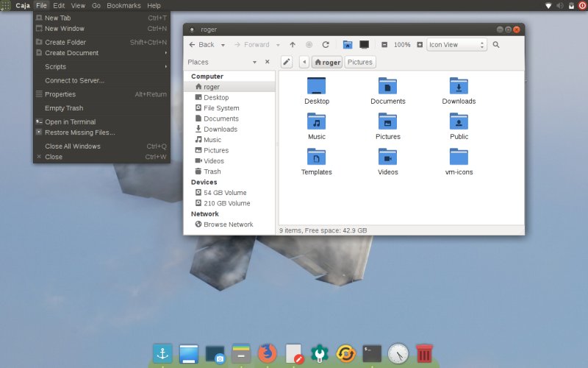Toggle the location edit pencil button

[287, 63]
